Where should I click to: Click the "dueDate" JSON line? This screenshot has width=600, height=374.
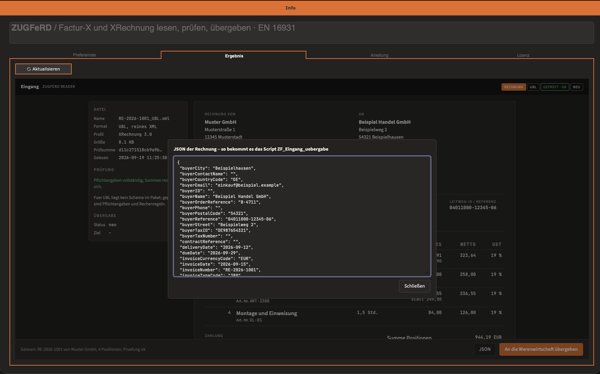pyautogui.click(x=210, y=253)
